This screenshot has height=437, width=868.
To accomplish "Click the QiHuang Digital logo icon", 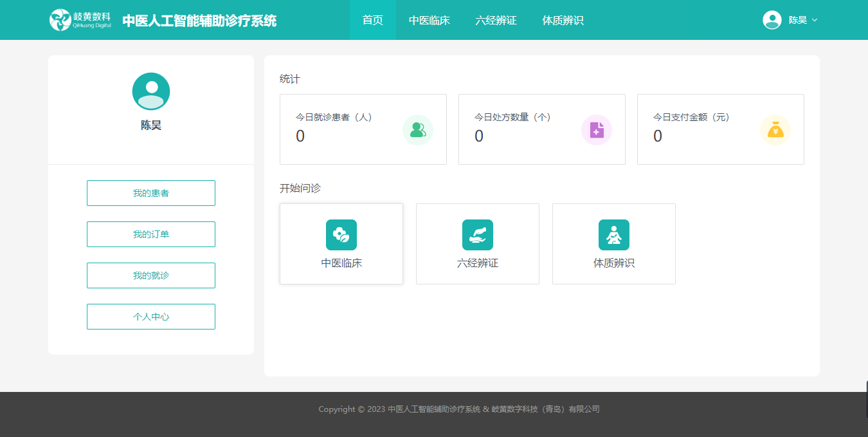I will tap(60, 20).
